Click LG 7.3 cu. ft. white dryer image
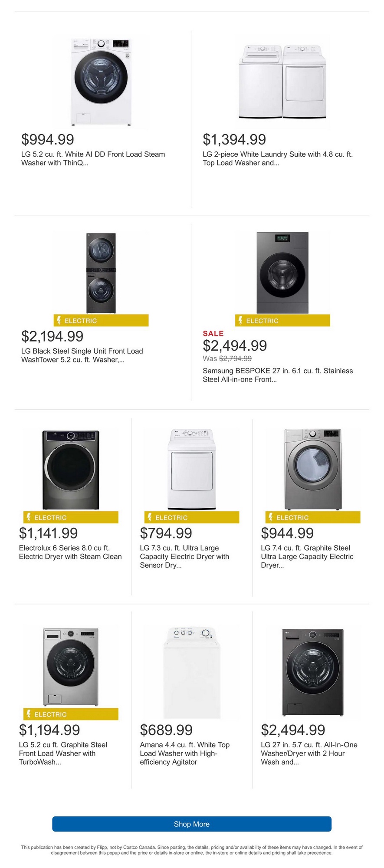 [192, 470]
